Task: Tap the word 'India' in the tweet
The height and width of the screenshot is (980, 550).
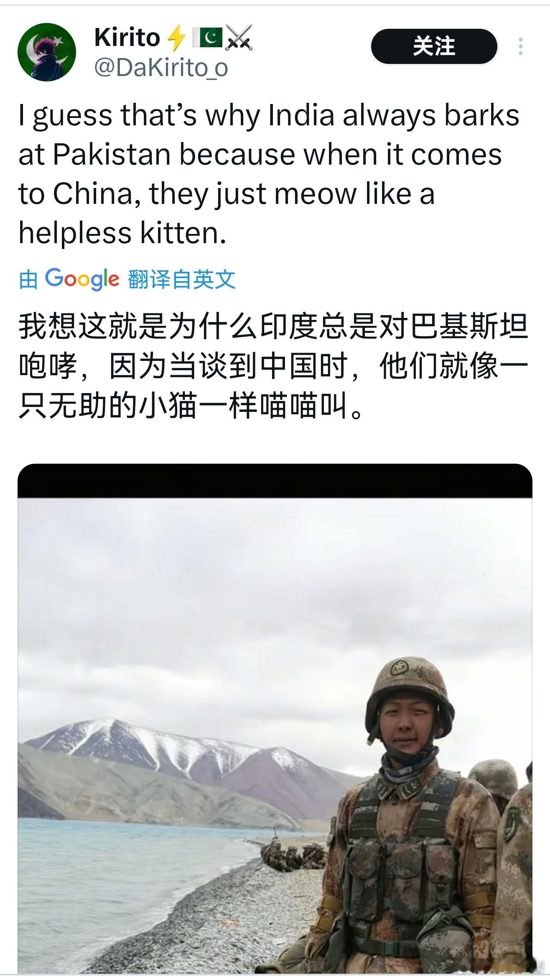Action: (301, 115)
